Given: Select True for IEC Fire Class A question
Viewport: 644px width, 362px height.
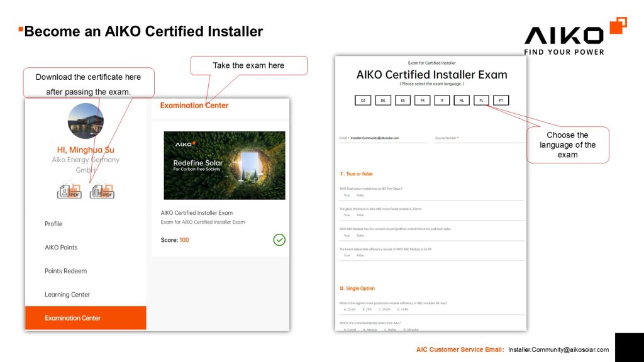Looking at the screenshot, I should point(347,195).
